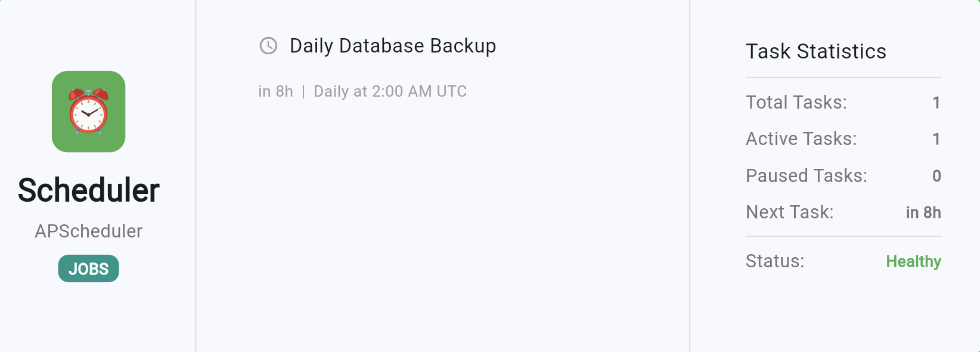
Task: Open the JOBS badge
Action: tap(88, 268)
